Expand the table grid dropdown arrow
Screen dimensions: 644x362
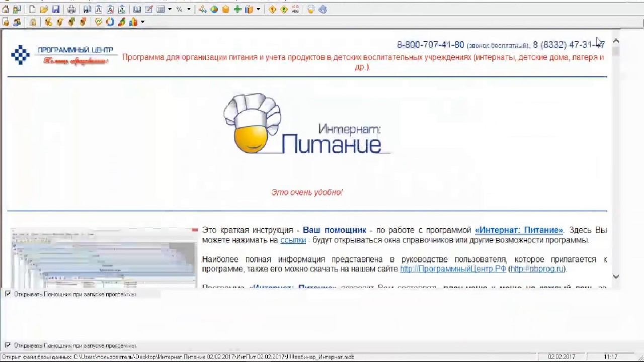[x=170, y=10]
